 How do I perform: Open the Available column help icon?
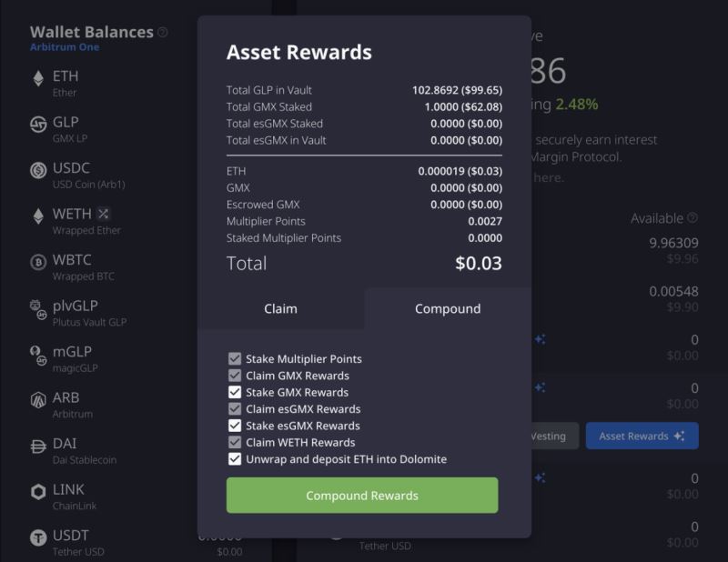pos(693,218)
